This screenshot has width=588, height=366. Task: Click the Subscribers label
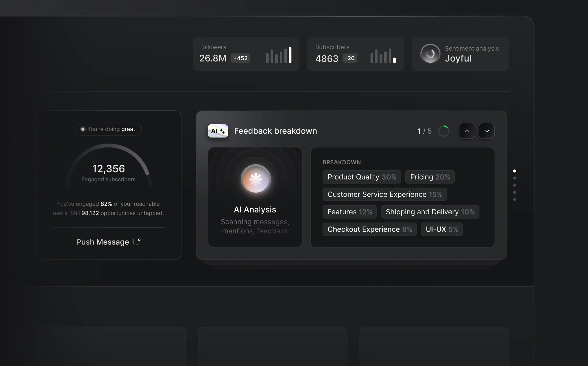(332, 47)
